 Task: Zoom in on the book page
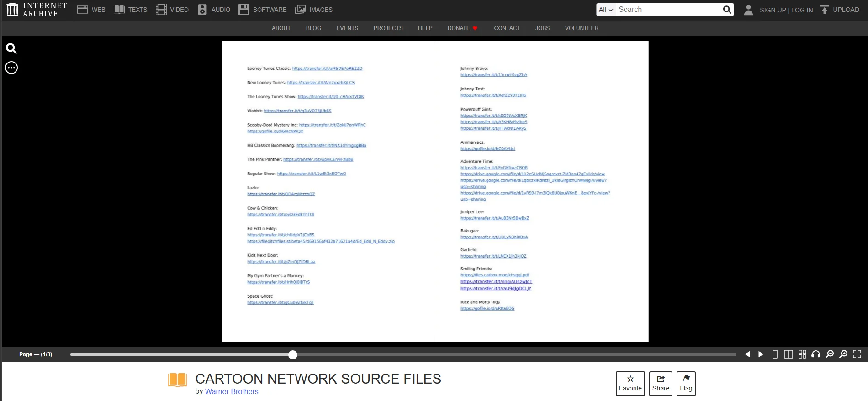pos(843,354)
